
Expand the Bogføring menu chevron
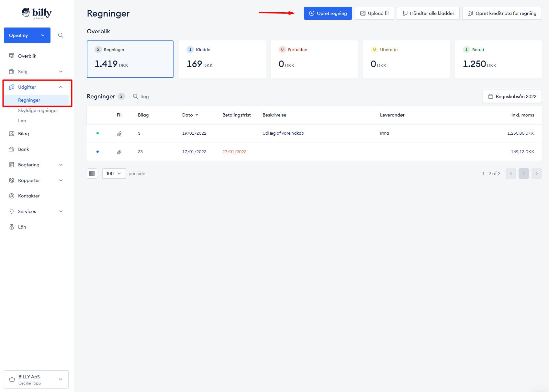61,165
